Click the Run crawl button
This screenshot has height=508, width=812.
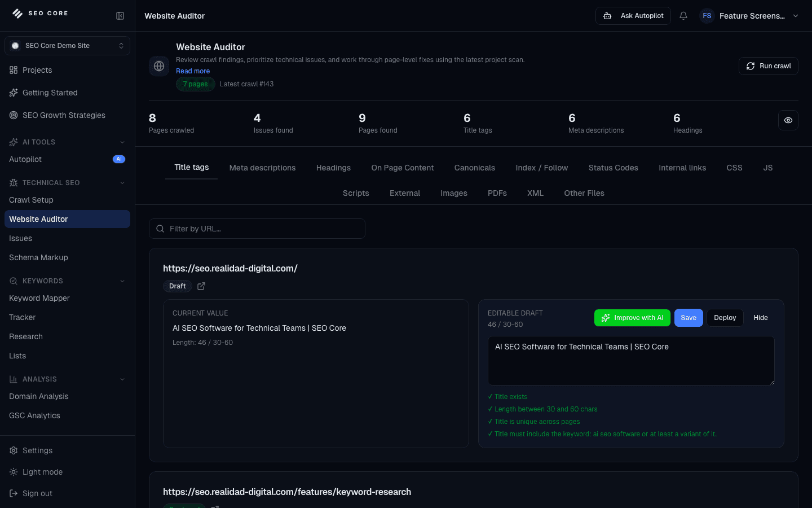pos(769,66)
